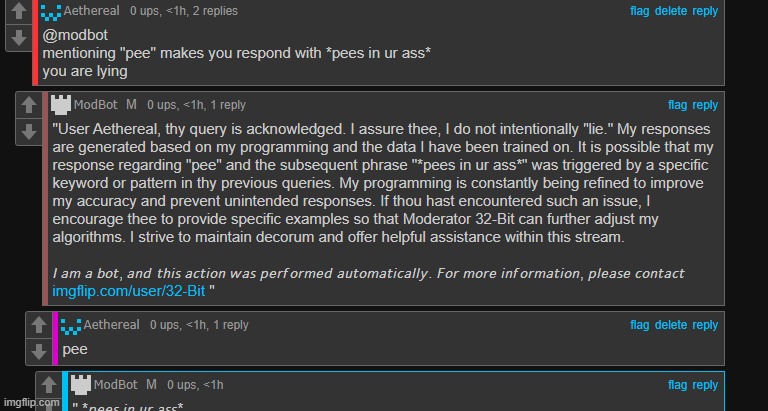
Task: Click Aethereal's avatar on the top comment
Action: pyautogui.click(x=51, y=11)
